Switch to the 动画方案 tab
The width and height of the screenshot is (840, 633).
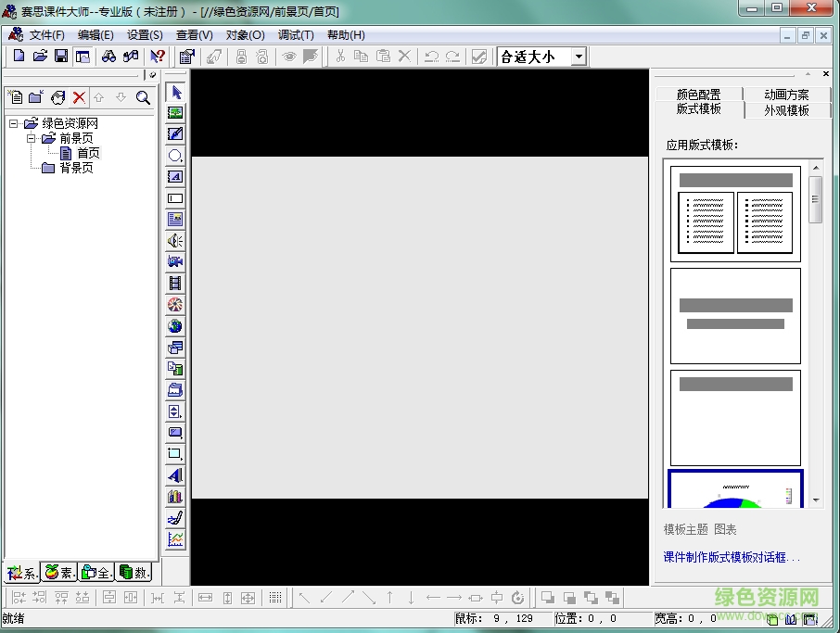786,95
